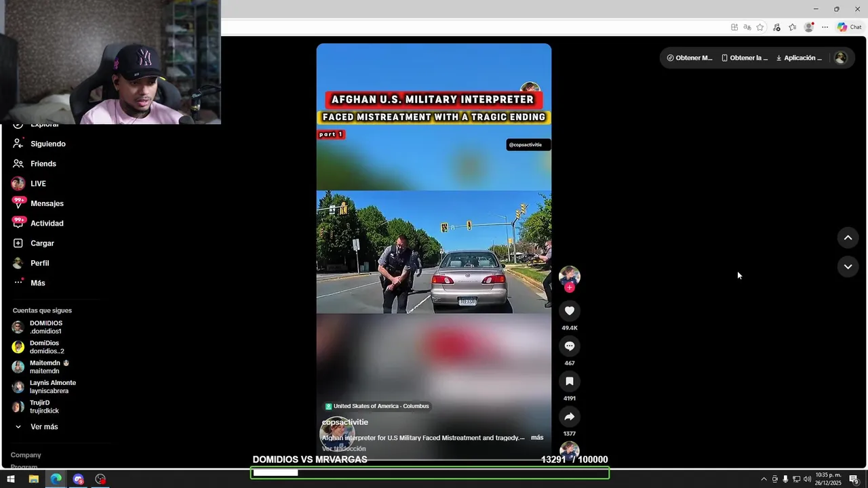Click the DOMIDIOS VS MRVARGAS progress bar
Image resolution: width=868 pixels, height=488 pixels.
pos(430,473)
